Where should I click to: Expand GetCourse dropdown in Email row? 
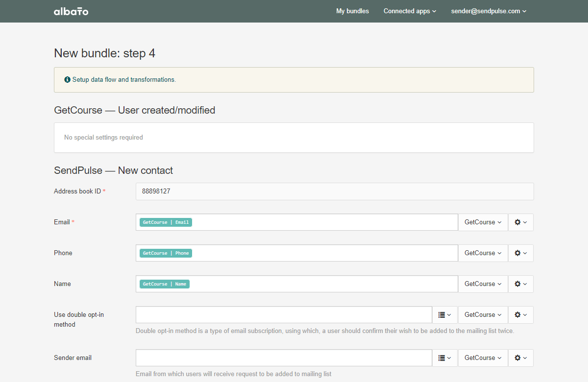(x=483, y=222)
